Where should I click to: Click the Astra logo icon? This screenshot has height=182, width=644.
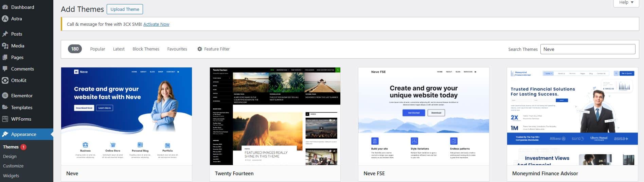5,19
